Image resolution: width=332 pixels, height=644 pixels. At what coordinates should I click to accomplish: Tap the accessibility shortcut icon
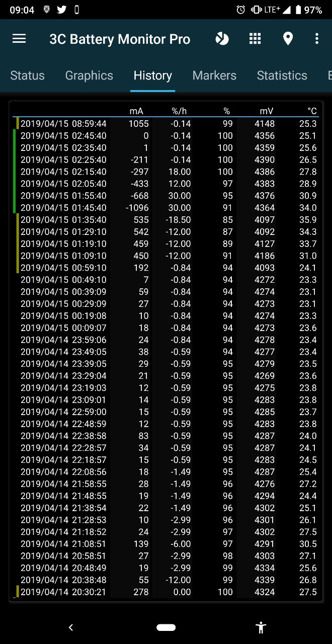(x=261, y=627)
